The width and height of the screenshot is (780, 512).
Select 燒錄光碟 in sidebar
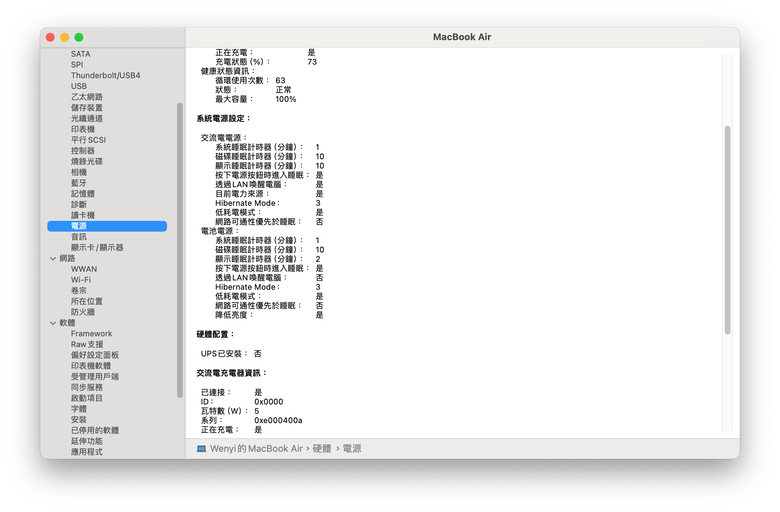[x=87, y=162]
